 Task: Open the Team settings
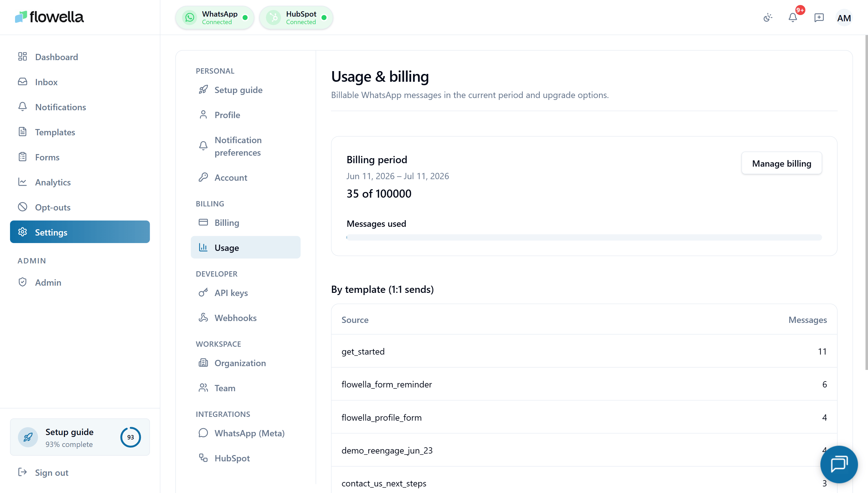(246, 388)
